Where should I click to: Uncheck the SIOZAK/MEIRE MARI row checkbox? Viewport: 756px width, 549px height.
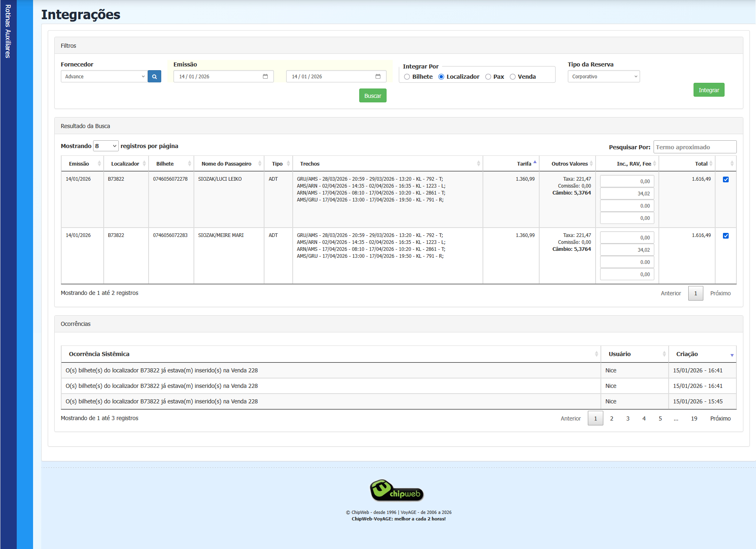coord(726,236)
